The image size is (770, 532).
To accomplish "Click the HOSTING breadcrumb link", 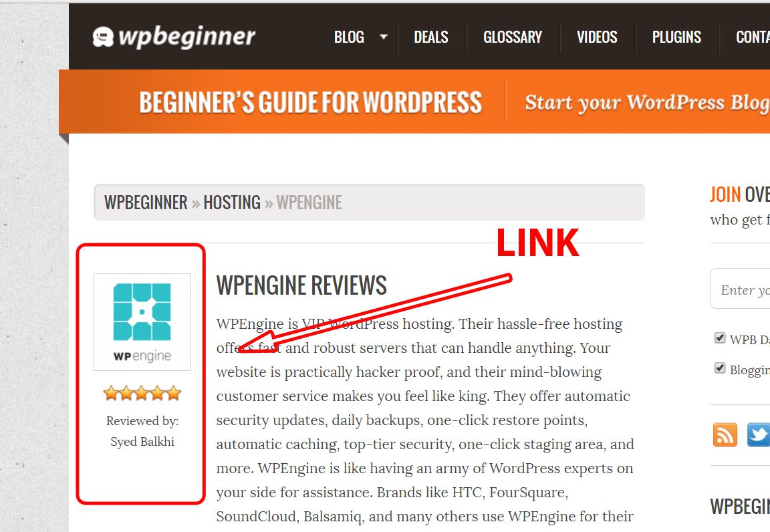I will click(x=232, y=203).
